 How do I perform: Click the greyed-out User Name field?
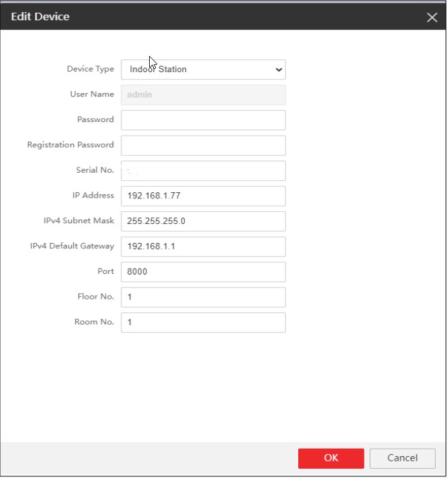click(x=203, y=95)
